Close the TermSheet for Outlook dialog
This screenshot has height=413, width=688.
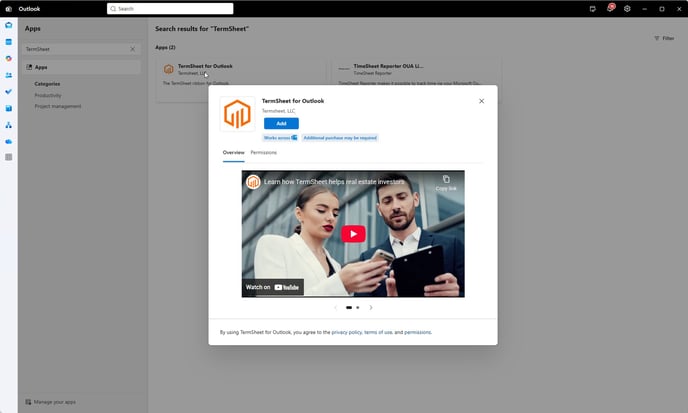[481, 101]
